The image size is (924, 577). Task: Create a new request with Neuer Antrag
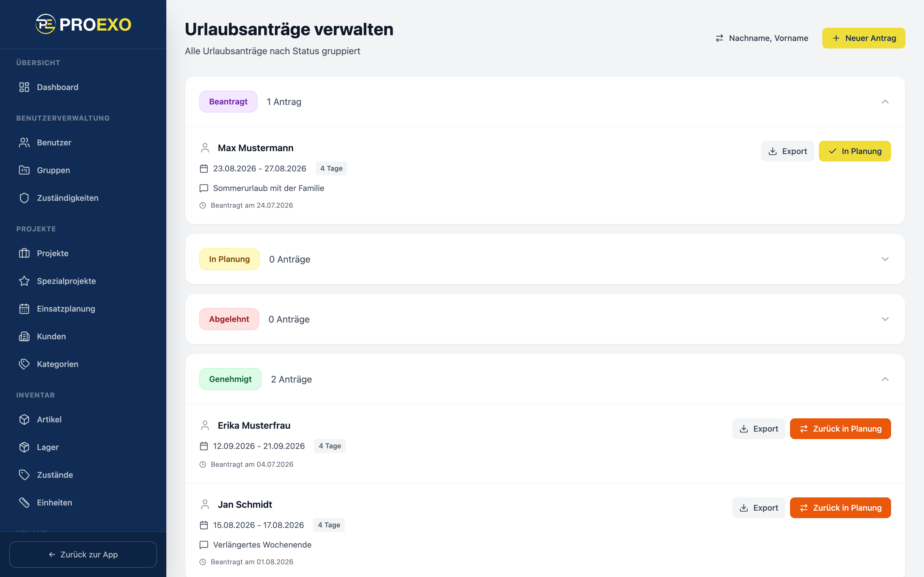coord(864,38)
